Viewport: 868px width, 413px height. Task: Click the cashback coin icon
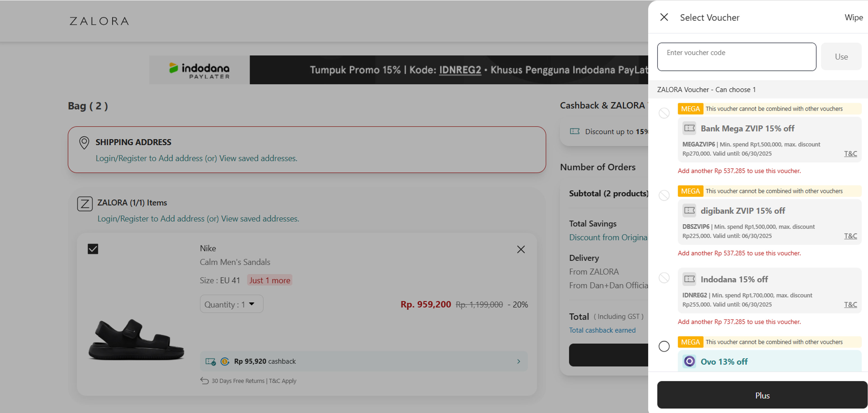tap(224, 361)
